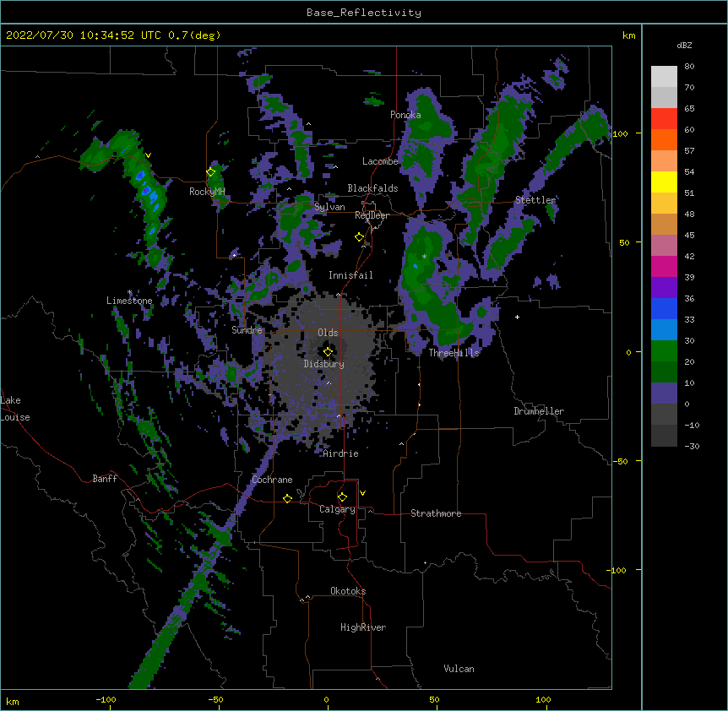Click the Lake Louise label
Image resolution: width=728 pixels, height=711 pixels.
[x=14, y=409]
